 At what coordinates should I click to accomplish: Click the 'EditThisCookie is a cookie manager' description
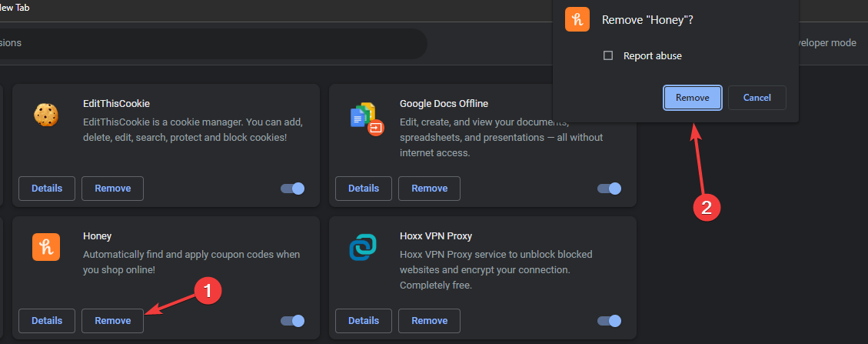coord(193,129)
